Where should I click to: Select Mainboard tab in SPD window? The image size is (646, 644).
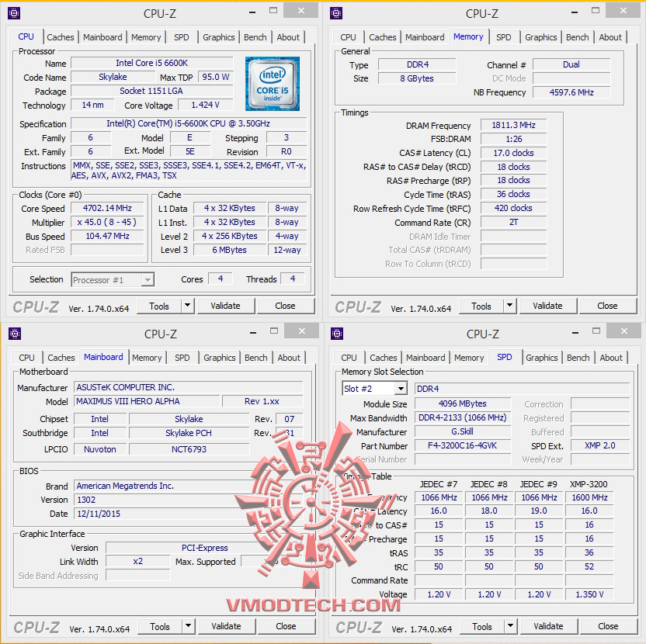click(x=425, y=358)
